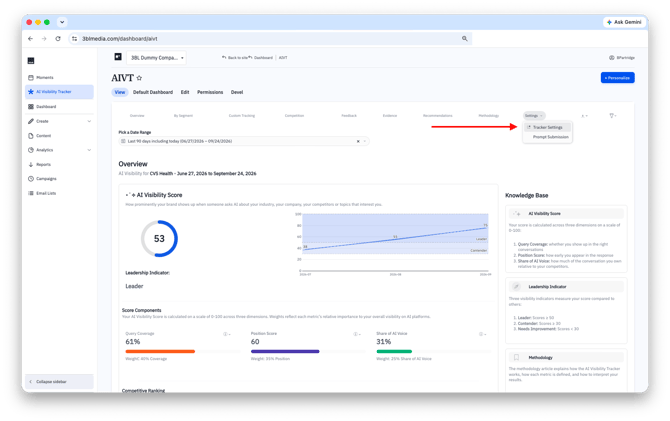Open site information icon in address bar
Viewport: 670px width, 421px height.
pos(75,38)
